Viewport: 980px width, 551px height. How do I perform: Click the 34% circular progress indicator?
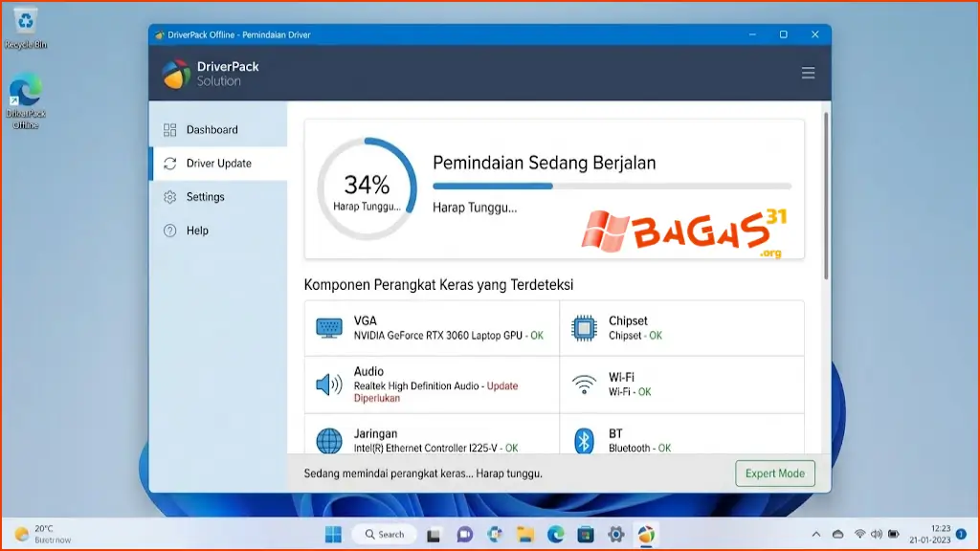(367, 188)
